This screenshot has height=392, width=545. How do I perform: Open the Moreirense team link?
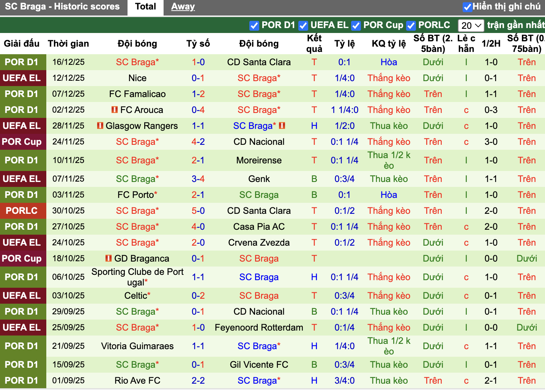click(259, 160)
